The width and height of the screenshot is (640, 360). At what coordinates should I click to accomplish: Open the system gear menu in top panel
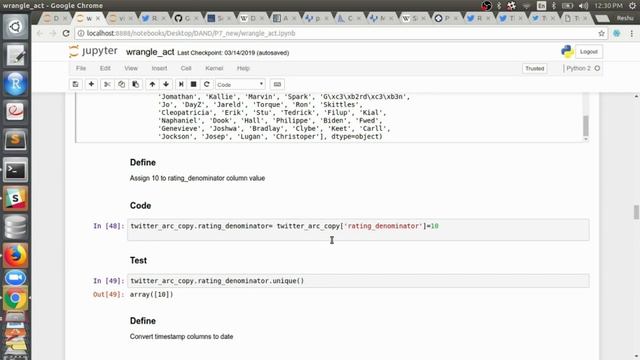tap(632, 6)
